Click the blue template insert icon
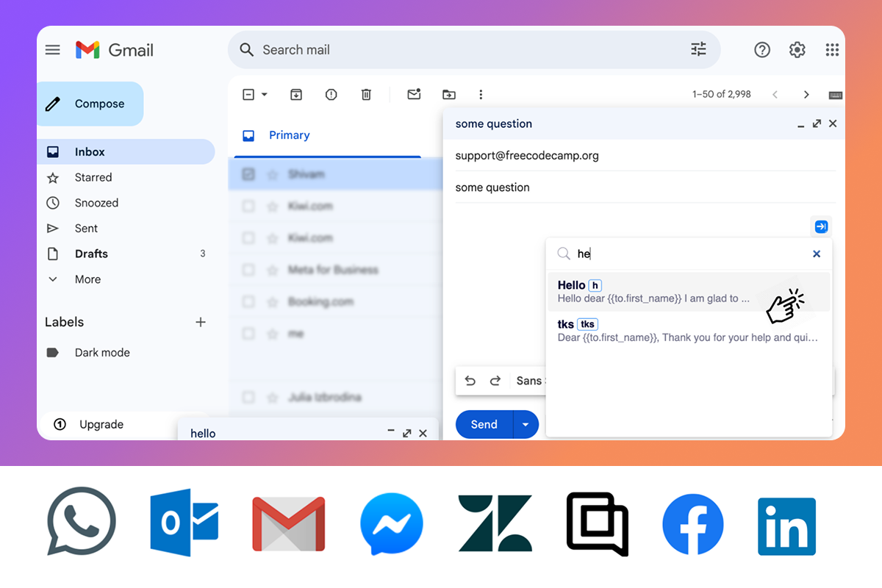Screen dimensions: 882x588 (821, 226)
